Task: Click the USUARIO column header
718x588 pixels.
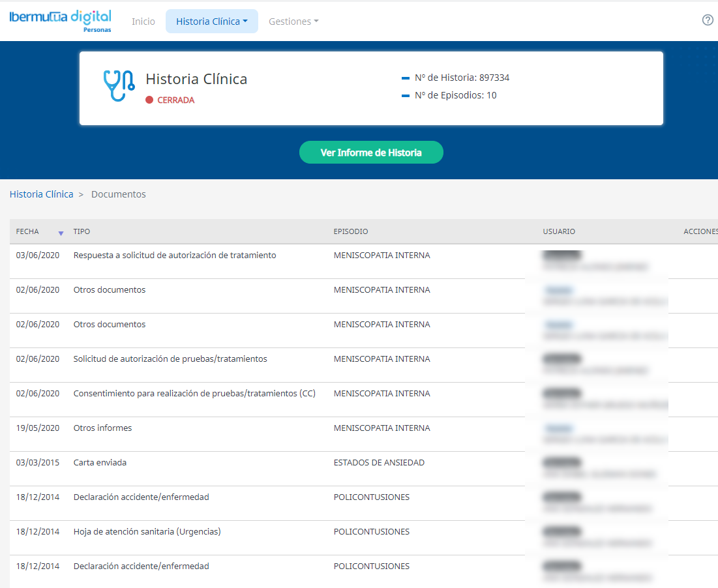Action: click(559, 231)
